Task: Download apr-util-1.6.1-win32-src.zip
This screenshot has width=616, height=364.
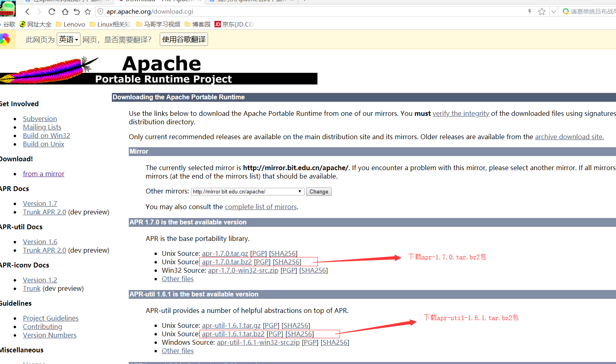Action: [258, 342]
